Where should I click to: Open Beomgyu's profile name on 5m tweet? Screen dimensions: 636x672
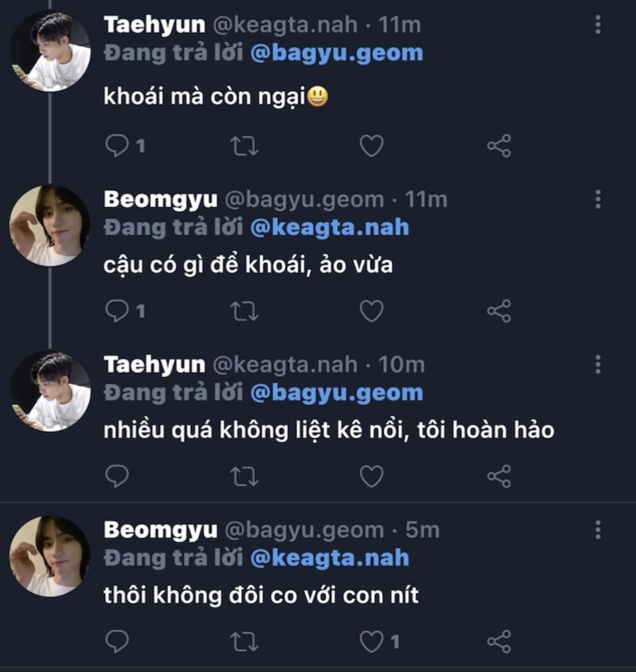pyautogui.click(x=161, y=530)
